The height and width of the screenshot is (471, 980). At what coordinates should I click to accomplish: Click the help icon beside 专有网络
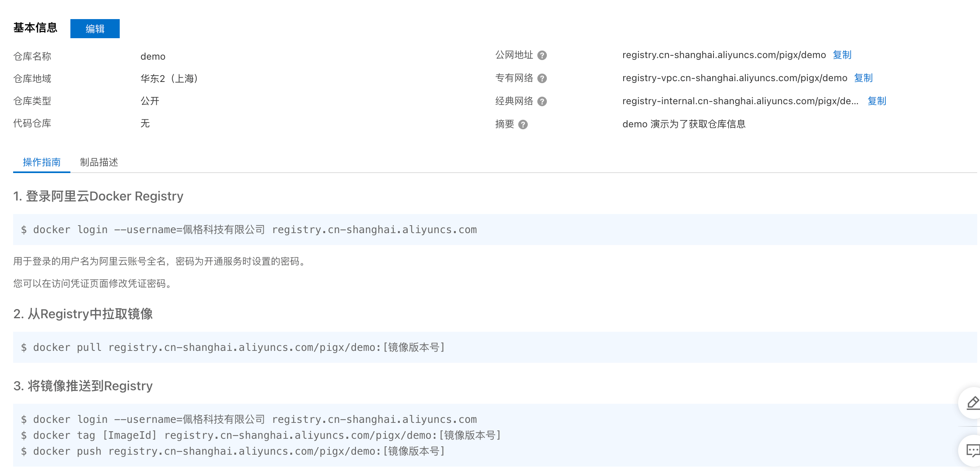[542, 78]
